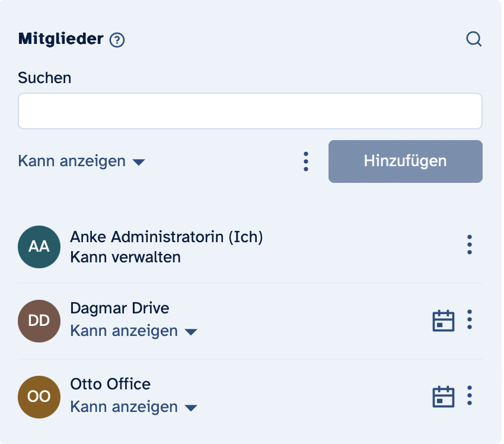The height and width of the screenshot is (444, 504).
Task: Select the Otto Office member name
Action: 110,384
